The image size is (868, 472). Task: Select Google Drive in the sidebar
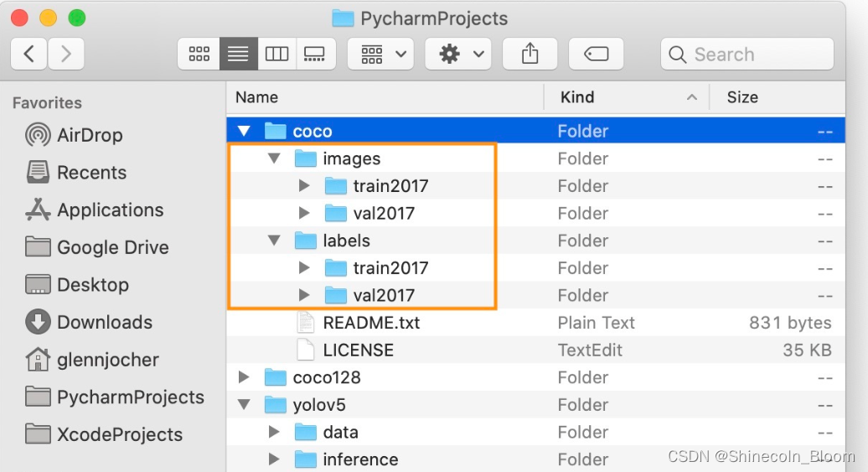pos(112,247)
